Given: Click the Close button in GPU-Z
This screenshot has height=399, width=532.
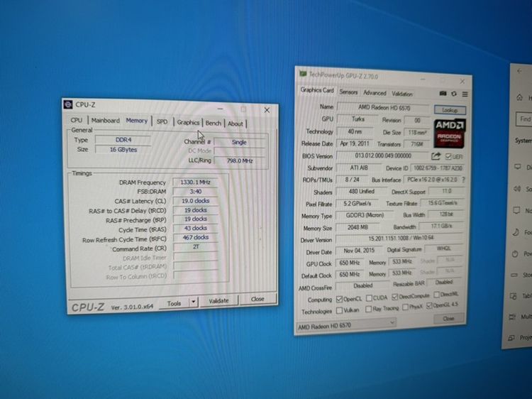Looking at the screenshot, I should point(448,319).
